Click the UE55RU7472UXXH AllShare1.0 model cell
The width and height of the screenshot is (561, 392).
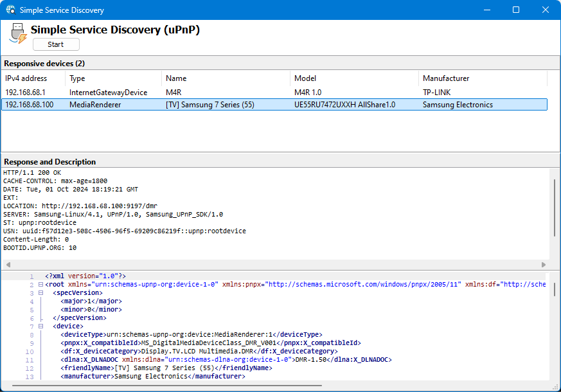[x=344, y=105]
